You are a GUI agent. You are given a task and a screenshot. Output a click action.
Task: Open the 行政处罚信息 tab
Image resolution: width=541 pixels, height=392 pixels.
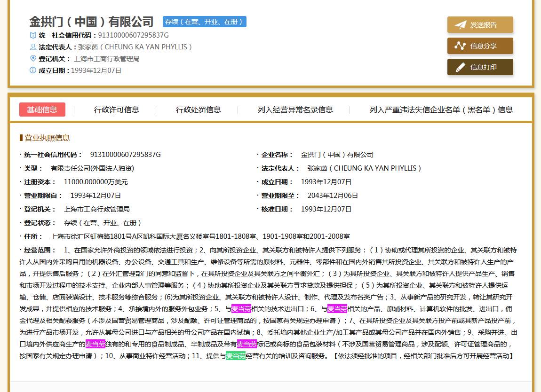tap(199, 109)
